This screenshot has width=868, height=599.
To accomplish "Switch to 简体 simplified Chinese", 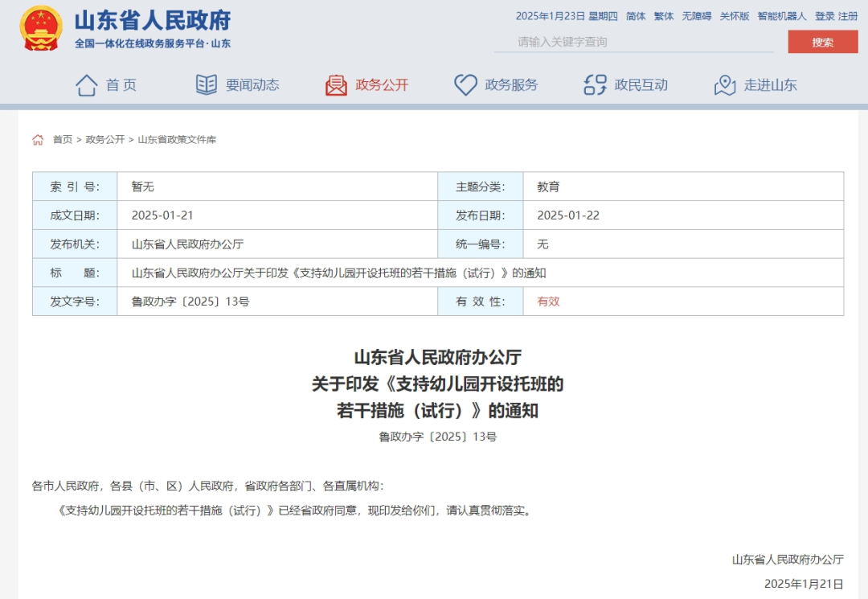I will point(636,16).
